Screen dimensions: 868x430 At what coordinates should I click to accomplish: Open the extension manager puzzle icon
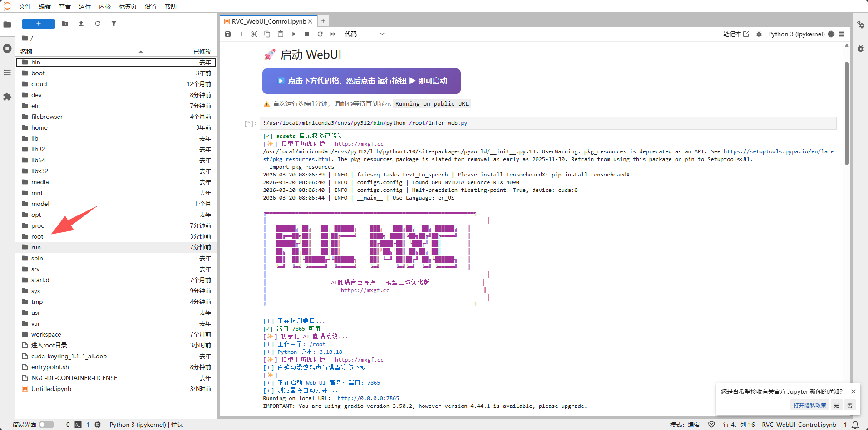[x=7, y=97]
